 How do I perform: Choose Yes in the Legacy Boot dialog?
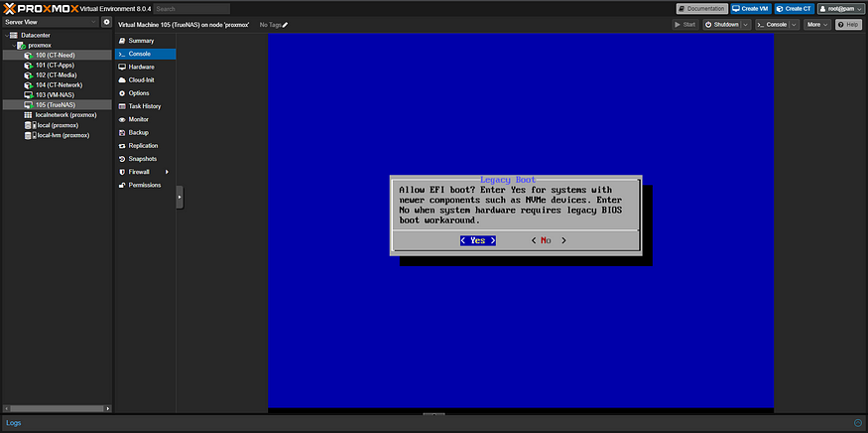tap(478, 240)
